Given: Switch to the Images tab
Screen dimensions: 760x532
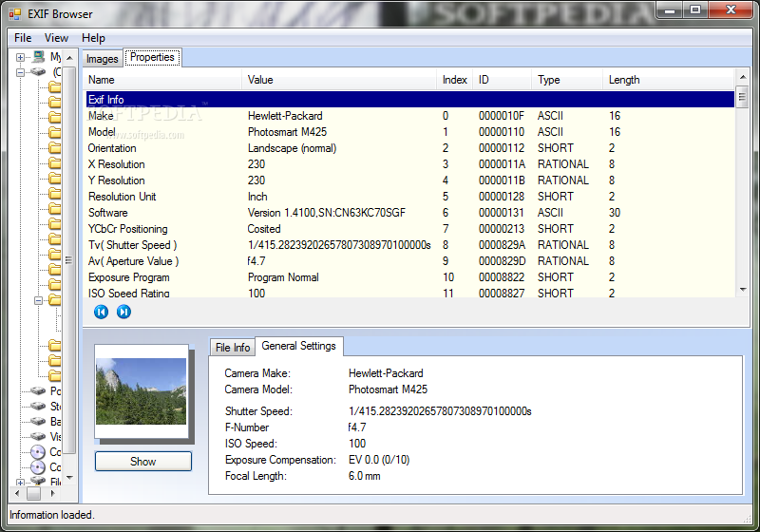Looking at the screenshot, I should [x=102, y=59].
